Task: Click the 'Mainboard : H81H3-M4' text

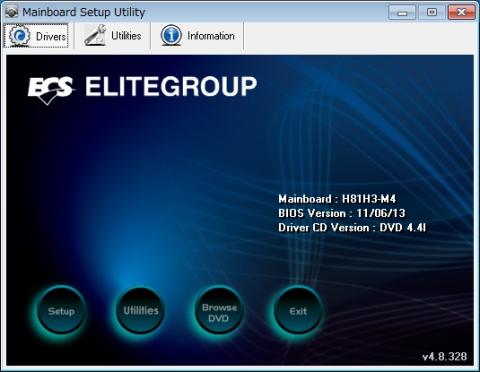Action: (337, 199)
